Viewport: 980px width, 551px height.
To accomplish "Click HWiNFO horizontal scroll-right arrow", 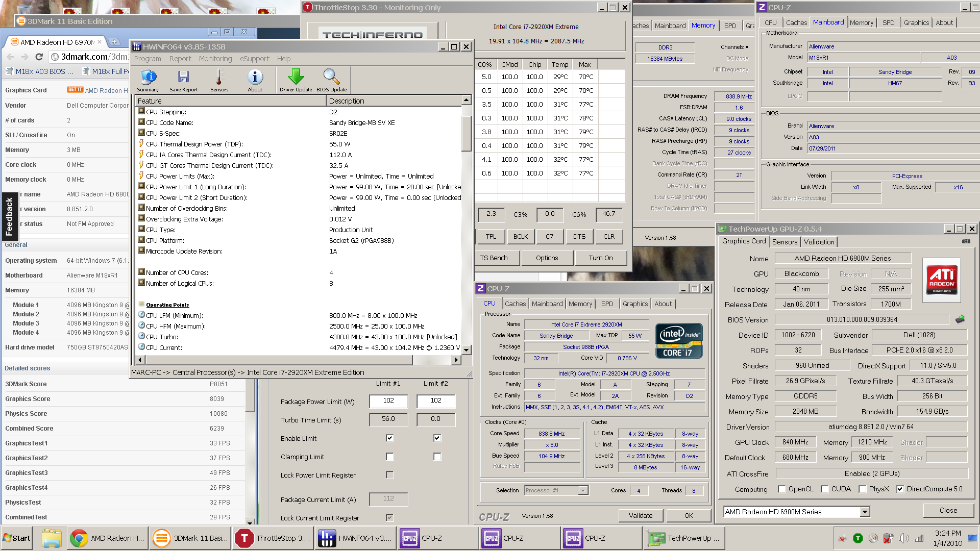I will click(456, 360).
